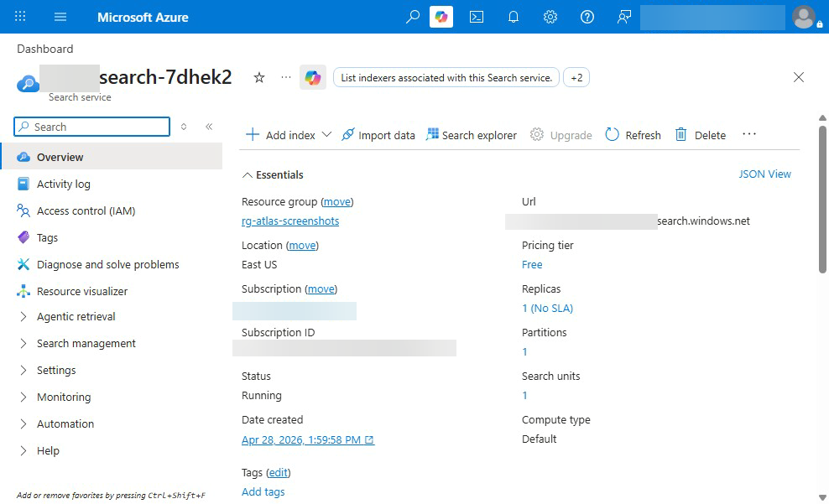Delete the search service
Viewport: 829px width, 504px height.
pos(701,135)
